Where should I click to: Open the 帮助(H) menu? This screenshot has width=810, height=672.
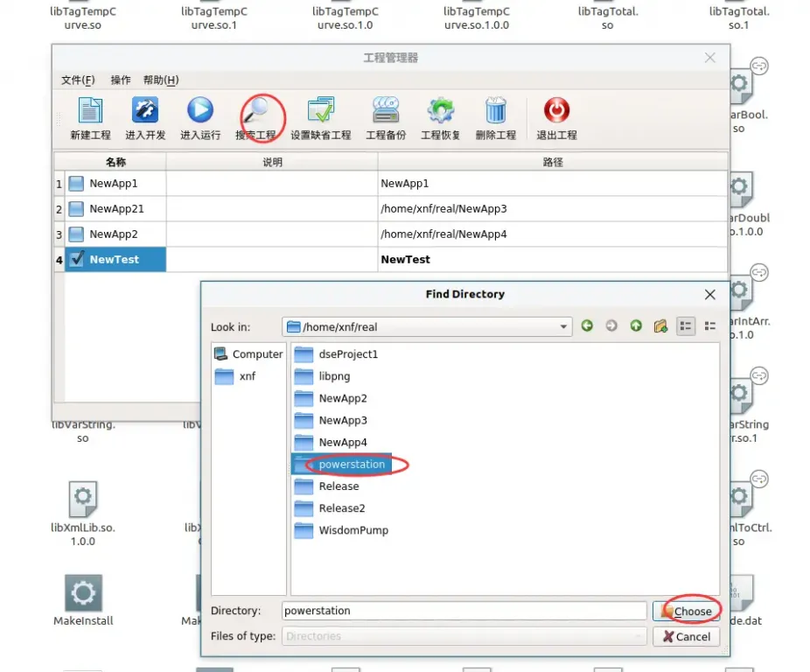pos(161,80)
